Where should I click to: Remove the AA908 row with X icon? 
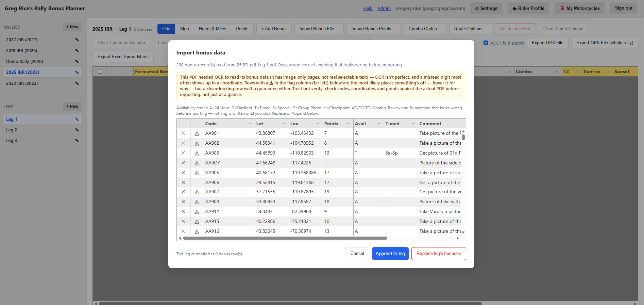(183, 202)
